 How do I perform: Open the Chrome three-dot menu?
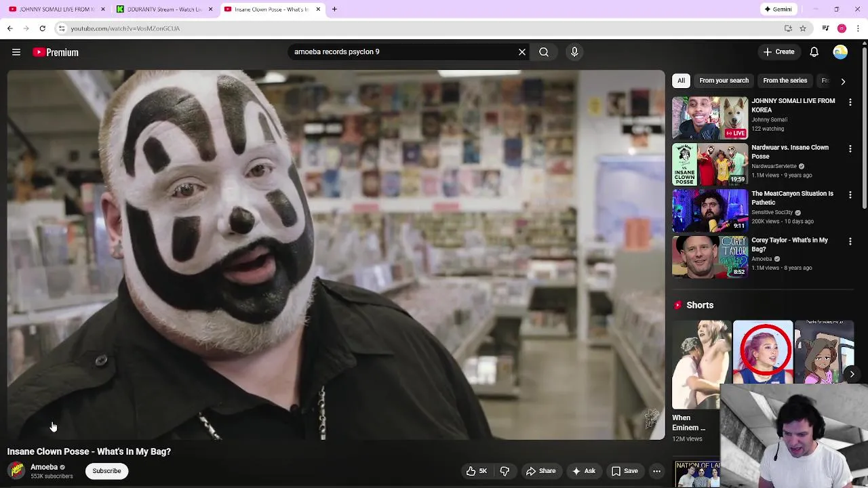[x=859, y=28]
